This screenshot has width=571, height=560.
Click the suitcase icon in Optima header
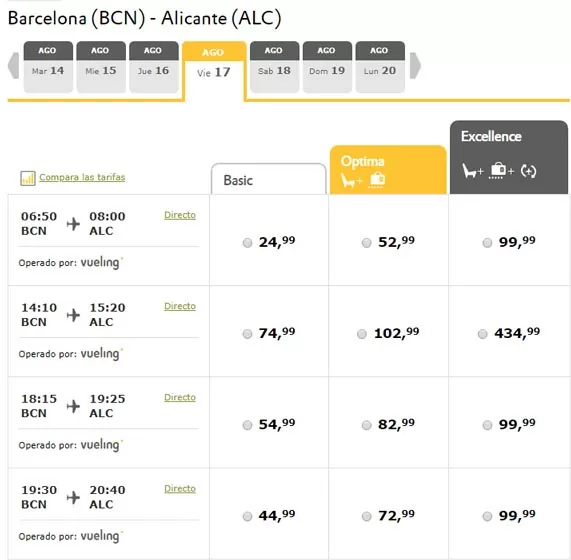click(377, 180)
